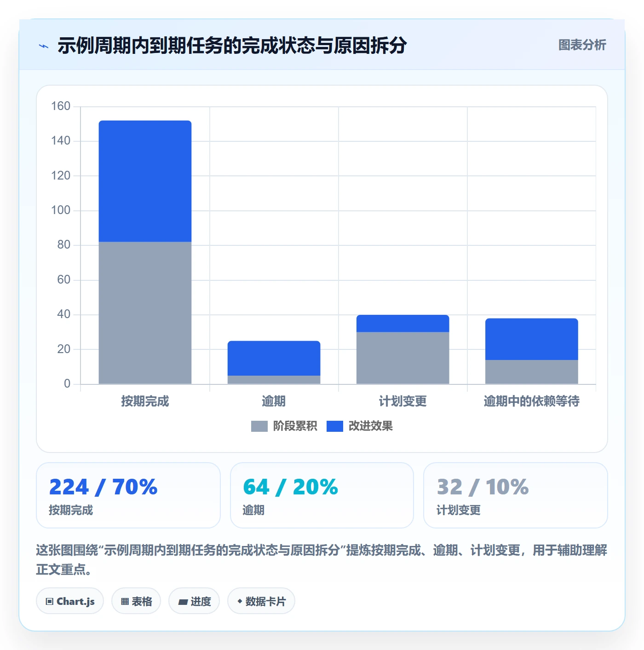Toggle the 改进效果 legend item
The image size is (644, 650).
[x=360, y=426]
